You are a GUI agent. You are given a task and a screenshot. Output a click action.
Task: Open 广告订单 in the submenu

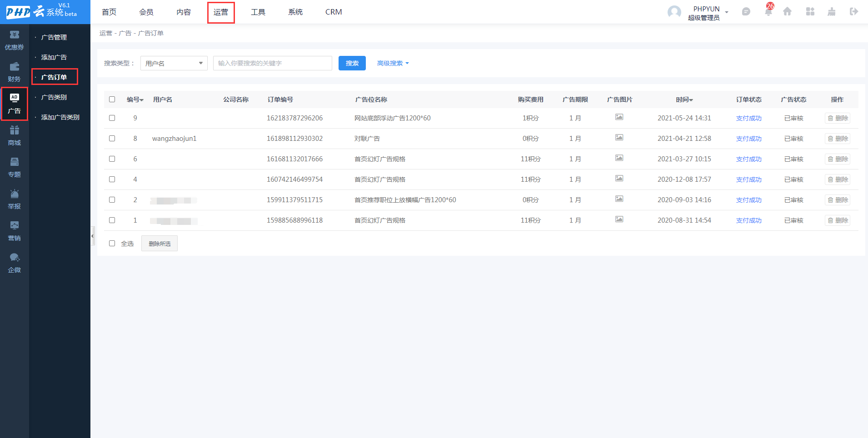pyautogui.click(x=55, y=77)
